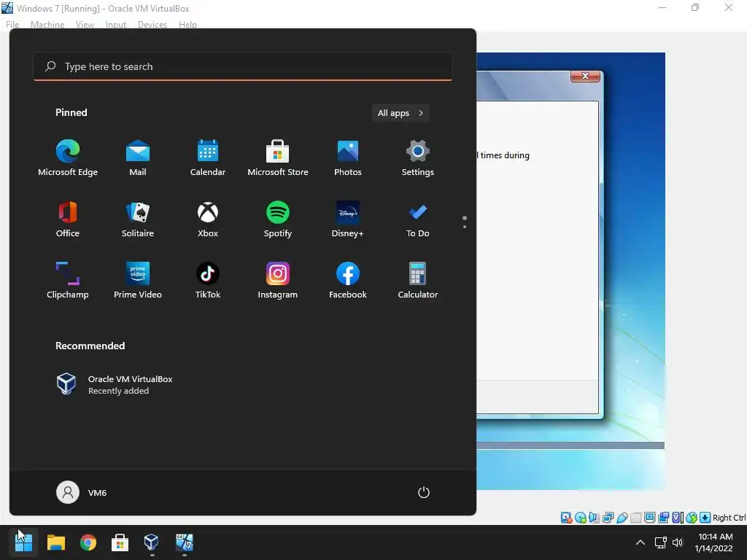Launch Google Chrome from the taskbar
Screen dimensions: 747x560
tap(88, 542)
